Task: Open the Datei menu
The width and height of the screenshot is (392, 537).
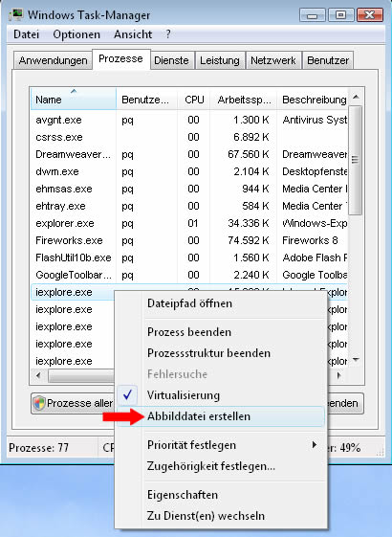Action: coord(27,34)
